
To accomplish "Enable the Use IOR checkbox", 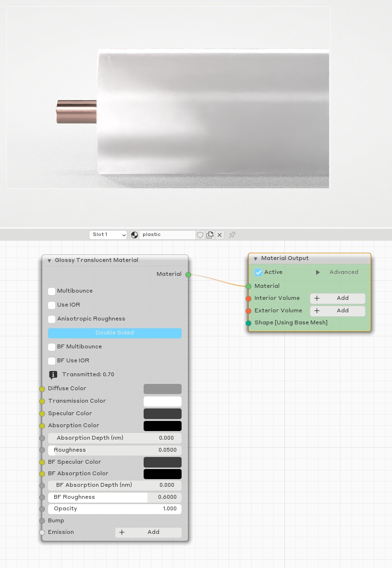I will 51,305.
